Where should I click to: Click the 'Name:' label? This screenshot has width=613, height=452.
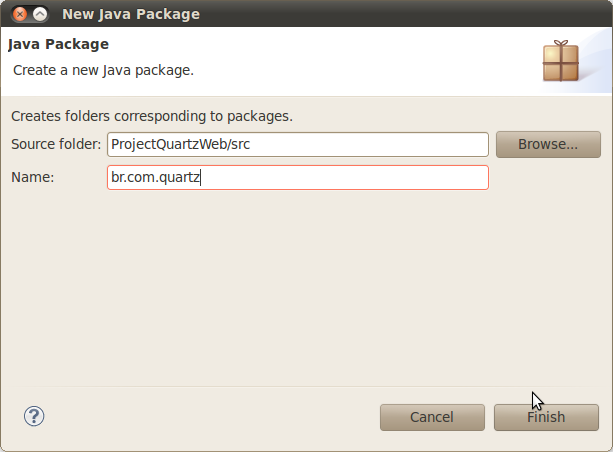[32, 178]
